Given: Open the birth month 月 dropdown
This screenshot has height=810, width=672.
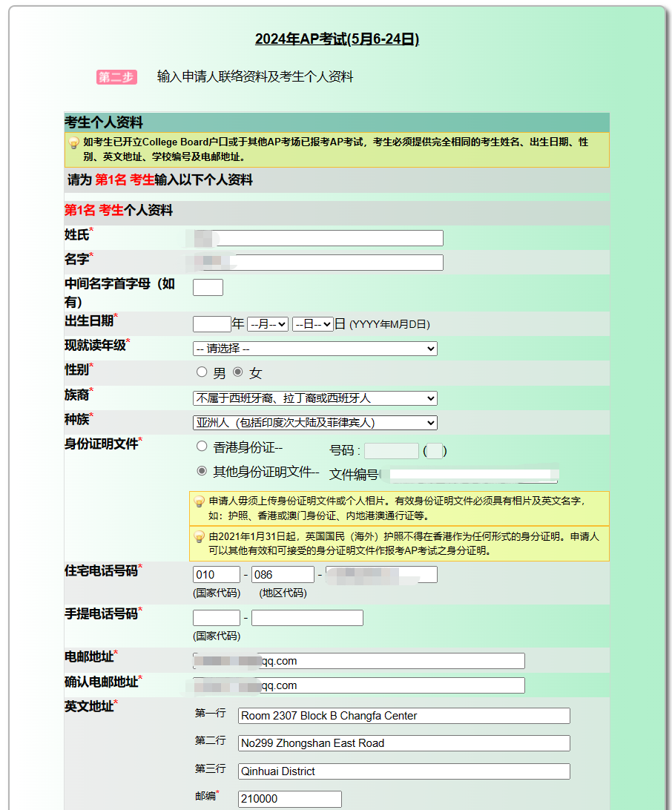Looking at the screenshot, I should [x=268, y=324].
